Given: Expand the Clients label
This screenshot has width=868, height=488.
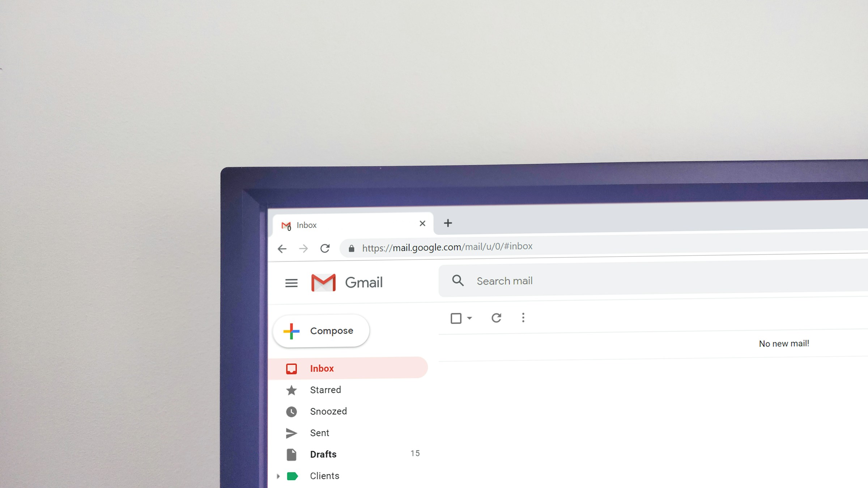Looking at the screenshot, I should point(278,476).
